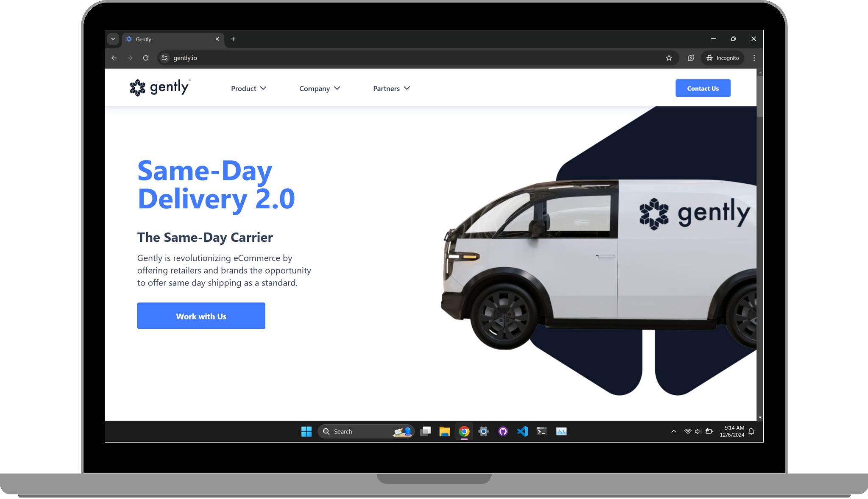Click the Incognito indicator
Viewport: 868px width, 499px height.
723,58
